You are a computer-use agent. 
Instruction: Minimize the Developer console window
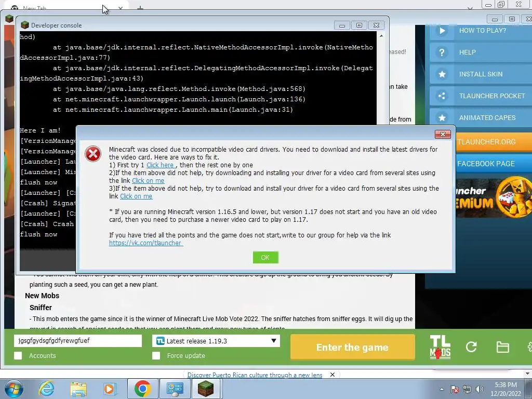342,25
